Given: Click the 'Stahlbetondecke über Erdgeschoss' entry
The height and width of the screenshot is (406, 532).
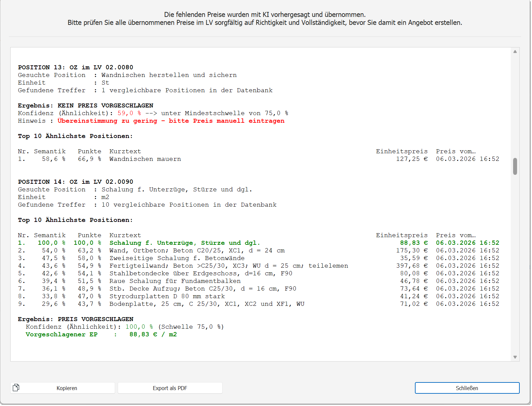Looking at the screenshot, I should point(201,273).
